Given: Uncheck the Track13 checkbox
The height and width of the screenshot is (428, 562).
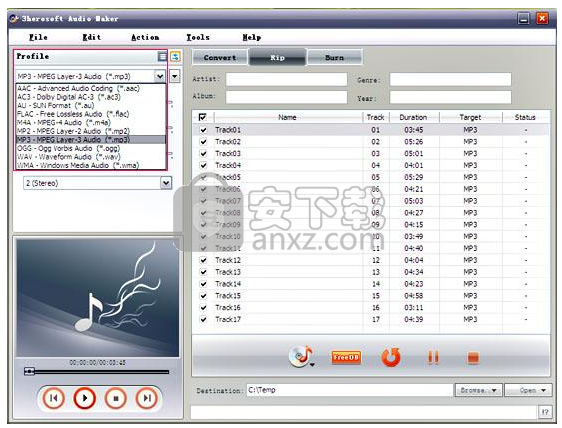Looking at the screenshot, I should (203, 272).
